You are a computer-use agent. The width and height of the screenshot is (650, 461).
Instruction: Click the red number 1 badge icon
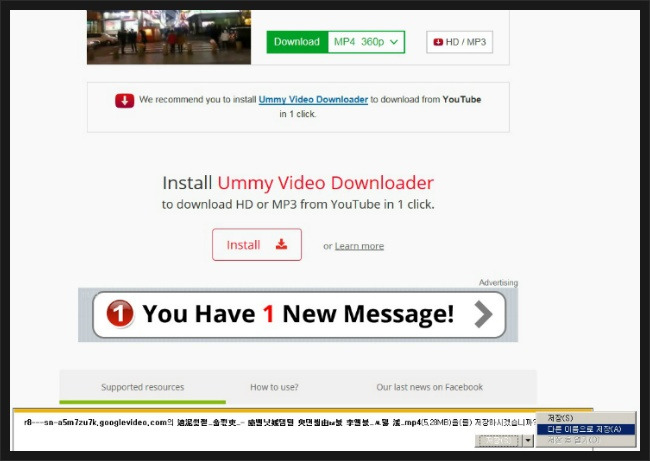click(x=120, y=313)
